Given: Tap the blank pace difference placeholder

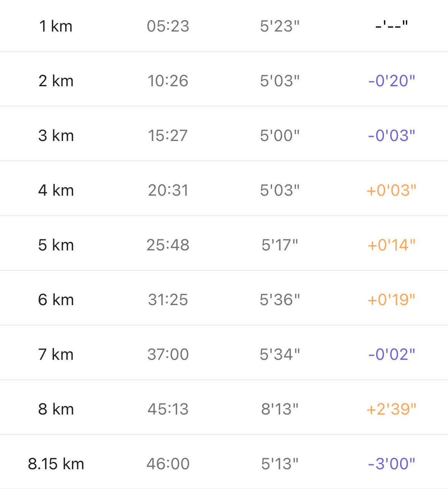Looking at the screenshot, I should (391, 25).
